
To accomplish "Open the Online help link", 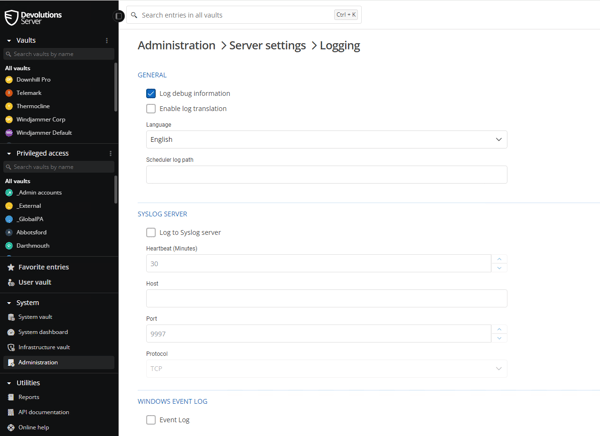I will (34, 428).
